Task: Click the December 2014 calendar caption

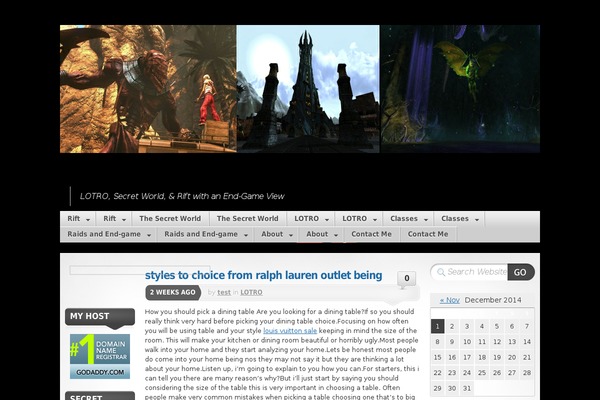Action: [493, 300]
